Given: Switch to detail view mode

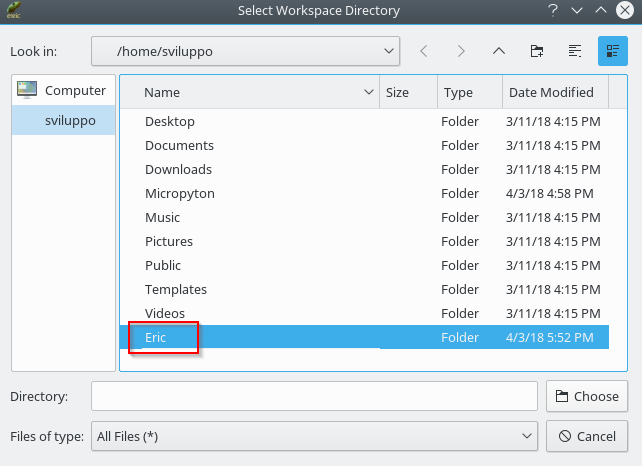Looking at the screenshot, I should pyautogui.click(x=612, y=51).
